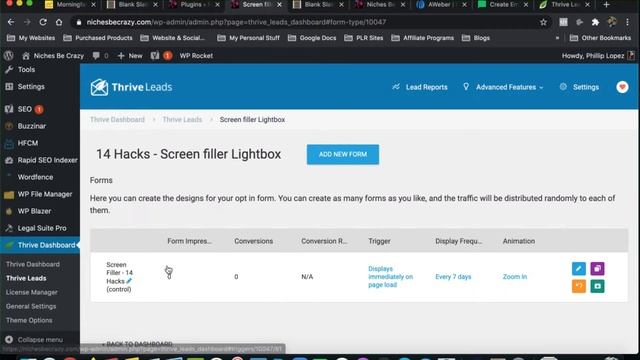The height and width of the screenshot is (360, 640).
Task: Click the browser address bar
Action: point(310,22)
